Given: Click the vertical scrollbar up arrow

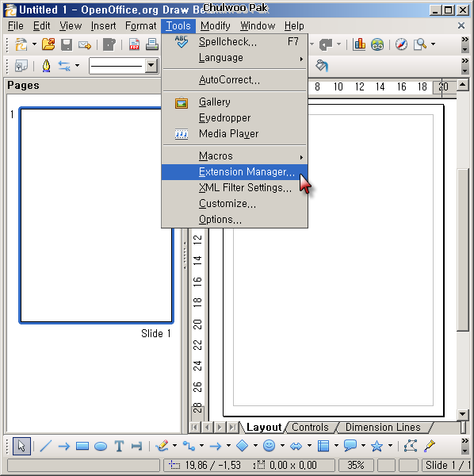Looking at the screenshot, I should click(463, 84).
